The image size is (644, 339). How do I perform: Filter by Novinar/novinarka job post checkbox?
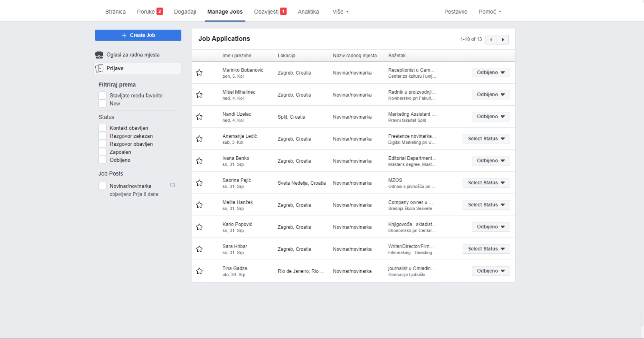coord(102,186)
